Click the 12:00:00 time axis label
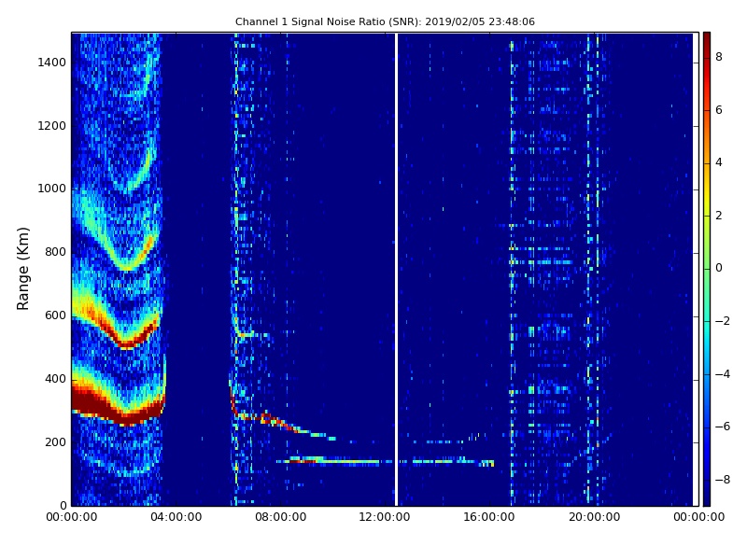The width and height of the screenshot is (747, 560). coord(385,517)
